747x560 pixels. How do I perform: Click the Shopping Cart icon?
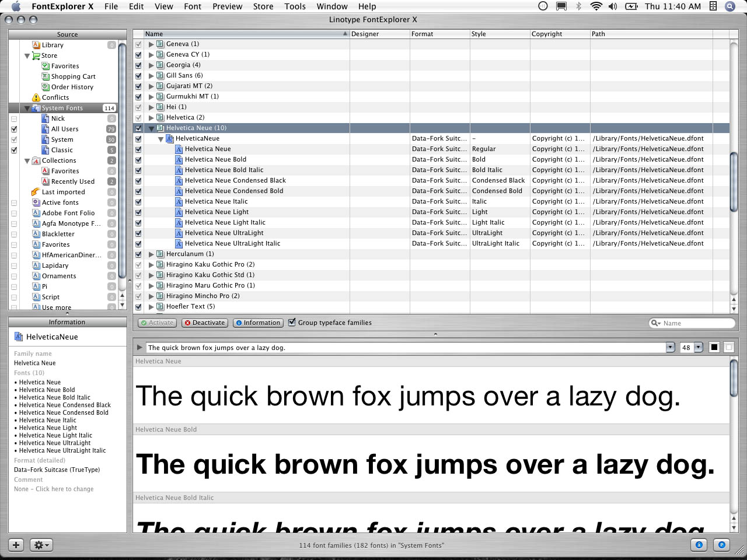tap(46, 76)
